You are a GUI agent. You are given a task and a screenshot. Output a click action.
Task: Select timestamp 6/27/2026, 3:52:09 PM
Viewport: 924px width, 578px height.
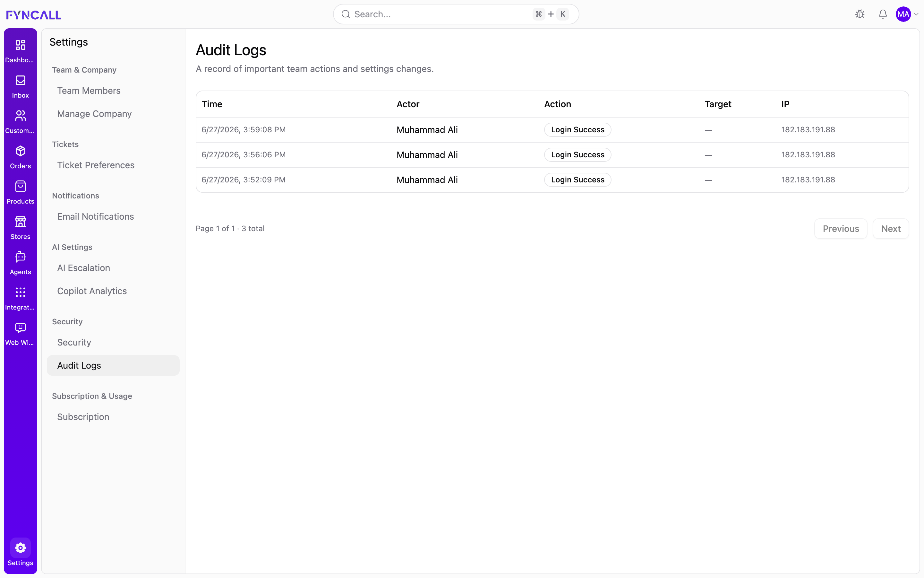click(244, 180)
